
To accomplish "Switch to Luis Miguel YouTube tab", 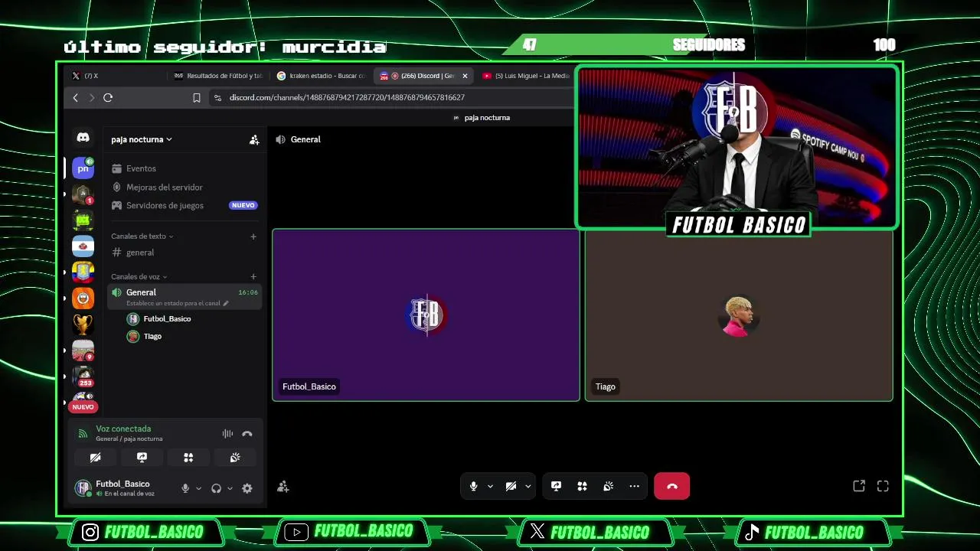I will click(x=527, y=76).
